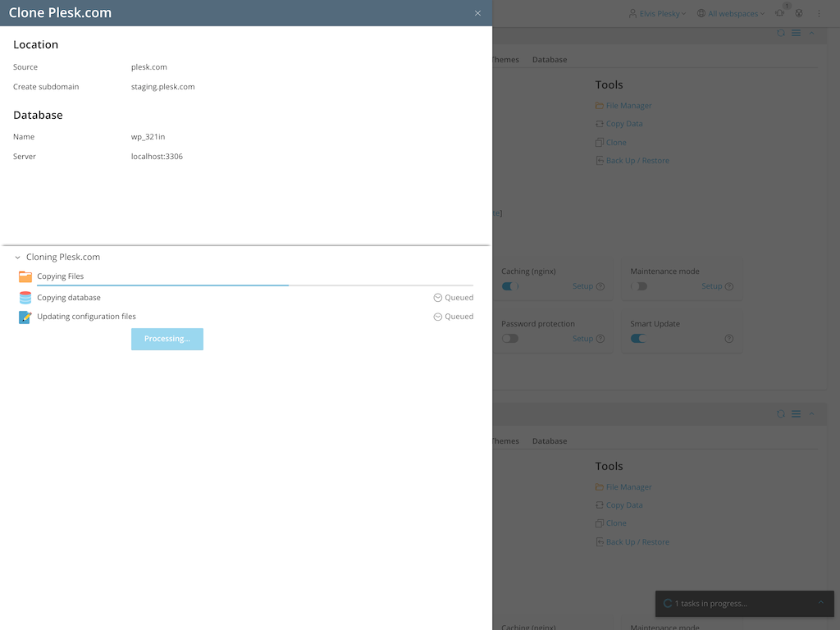Click the kebab menu in the top bar
The image size is (840, 630).
tap(818, 14)
